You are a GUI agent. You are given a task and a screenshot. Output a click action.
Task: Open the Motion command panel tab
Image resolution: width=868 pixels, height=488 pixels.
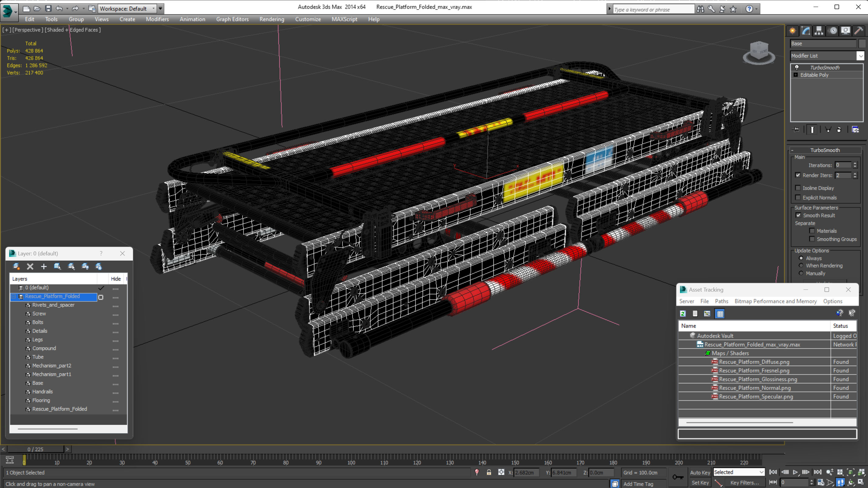833,31
